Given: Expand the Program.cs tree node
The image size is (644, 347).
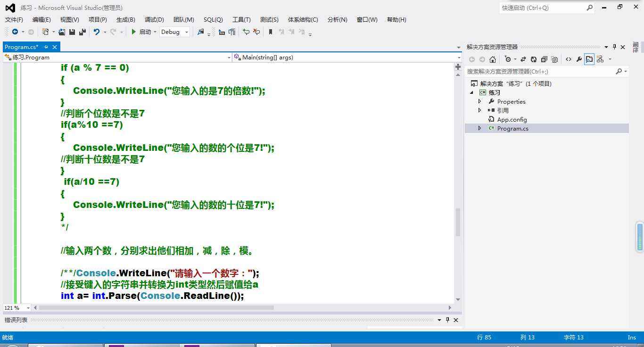Looking at the screenshot, I should [480, 128].
